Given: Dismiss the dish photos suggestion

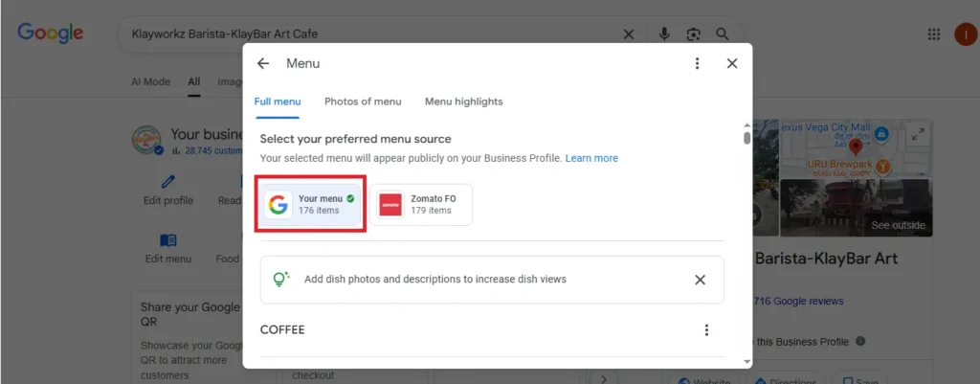Looking at the screenshot, I should click(700, 280).
